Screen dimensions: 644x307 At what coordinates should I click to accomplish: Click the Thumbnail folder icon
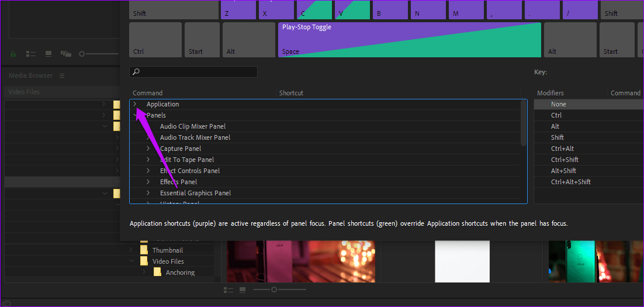pyautogui.click(x=144, y=250)
